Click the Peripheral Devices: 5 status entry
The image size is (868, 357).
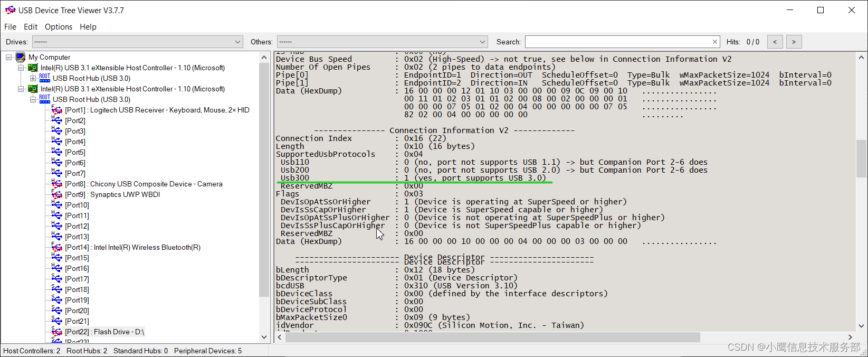tap(208, 351)
